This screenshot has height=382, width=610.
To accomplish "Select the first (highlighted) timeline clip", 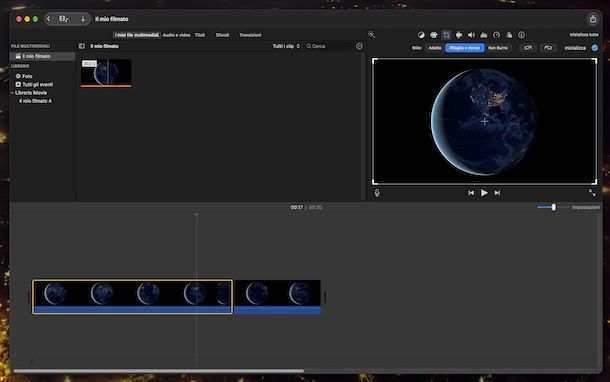I will (133, 297).
